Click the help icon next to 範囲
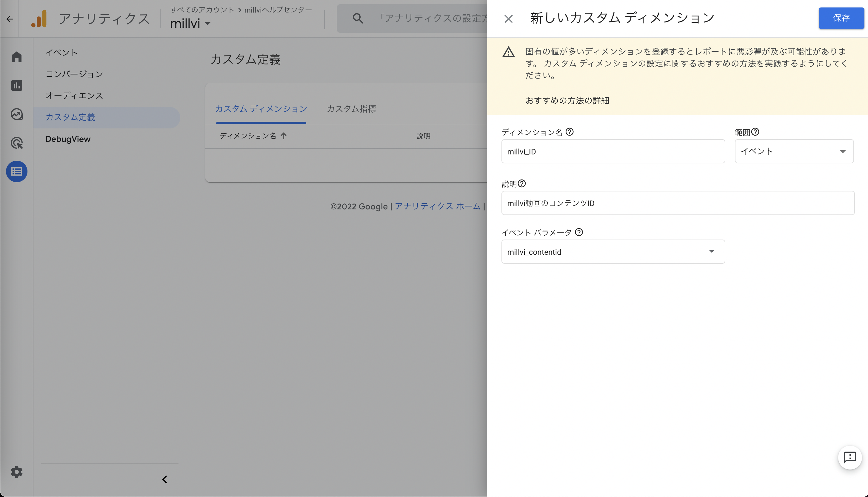 755,132
